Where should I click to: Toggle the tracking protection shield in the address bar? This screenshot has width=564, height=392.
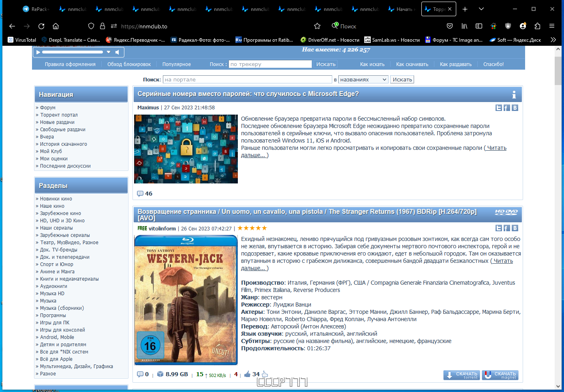91,26
